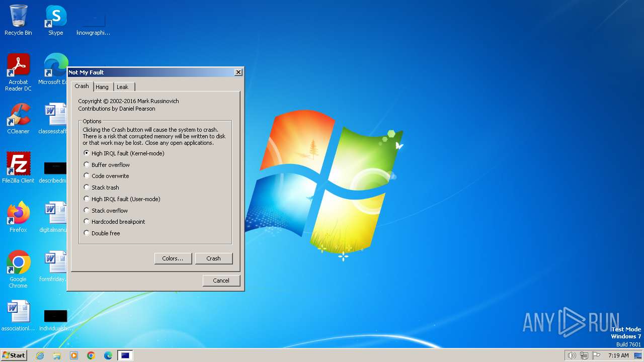This screenshot has height=362, width=644.
Task: Select the Hardcoded breakpoint option
Action: [114, 222]
